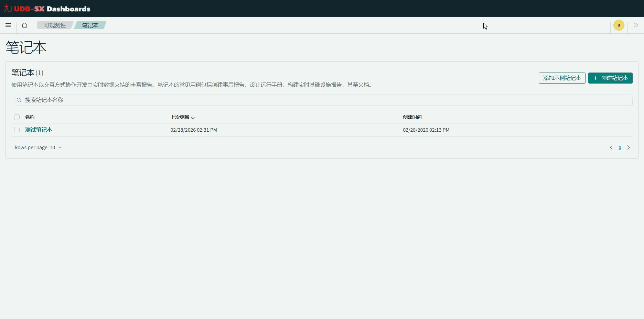Click the 创建笔记本 button
This screenshot has width=644, height=319.
(x=610, y=78)
